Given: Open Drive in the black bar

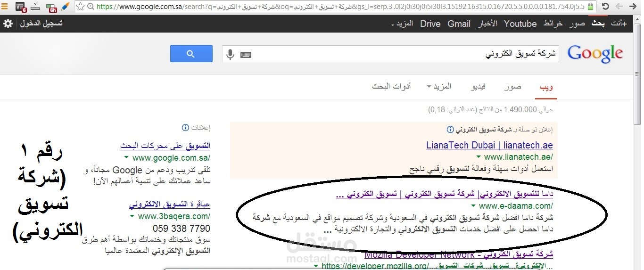Looking at the screenshot, I should (430, 24).
